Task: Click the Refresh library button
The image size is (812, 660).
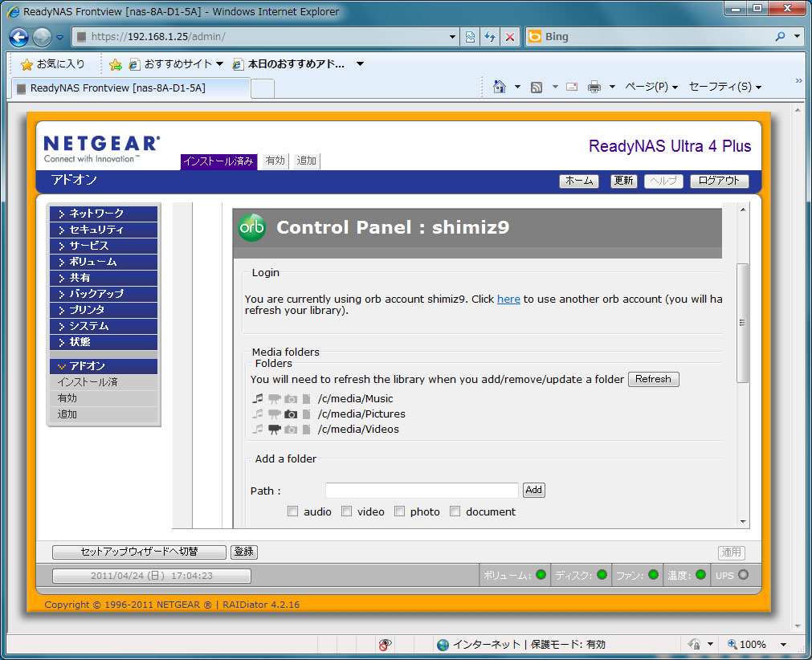Action: click(653, 379)
